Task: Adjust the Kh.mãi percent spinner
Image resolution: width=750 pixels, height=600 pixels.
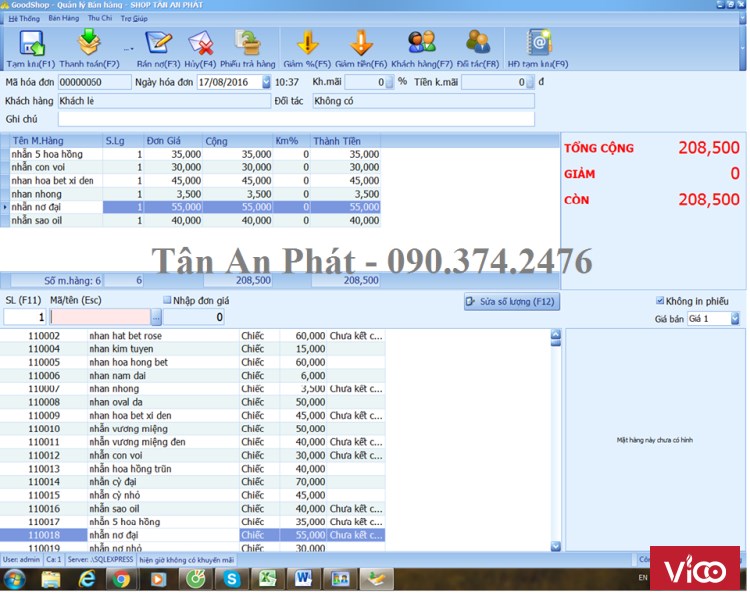Action: tap(389, 82)
